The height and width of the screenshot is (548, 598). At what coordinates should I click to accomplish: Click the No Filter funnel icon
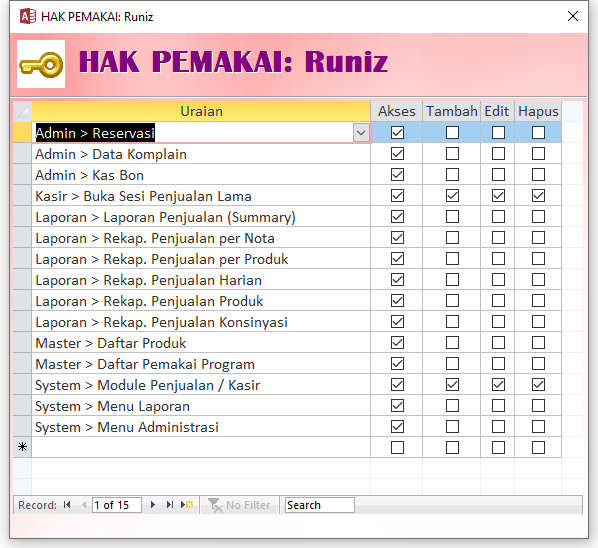click(x=215, y=505)
